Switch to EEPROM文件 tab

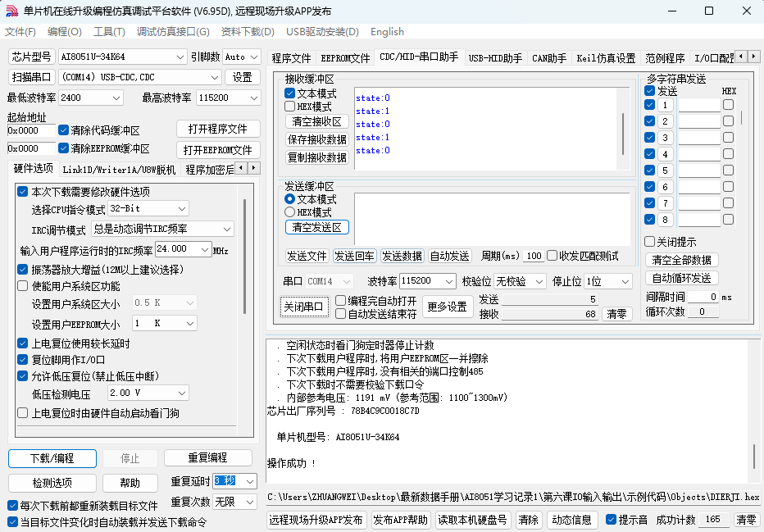[x=345, y=58]
